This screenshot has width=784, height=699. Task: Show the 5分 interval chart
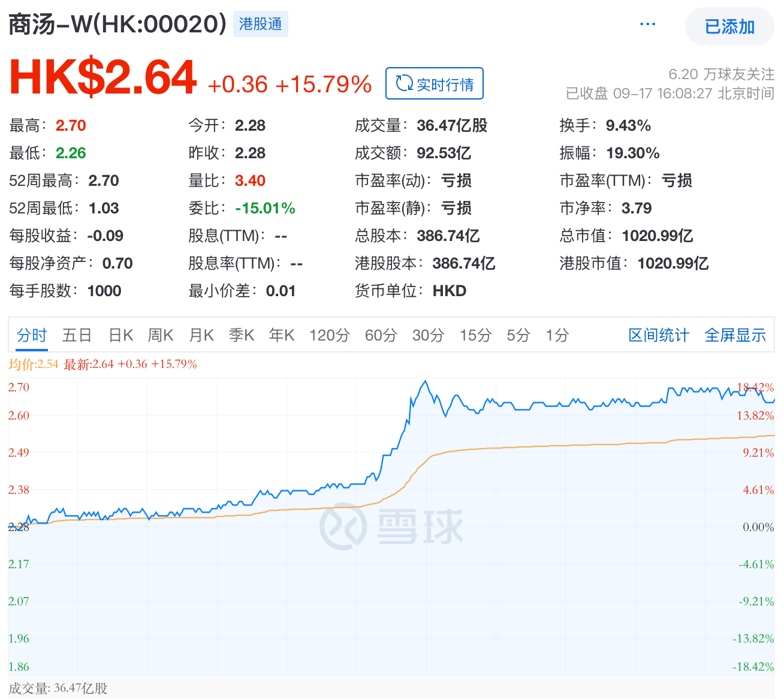click(518, 335)
